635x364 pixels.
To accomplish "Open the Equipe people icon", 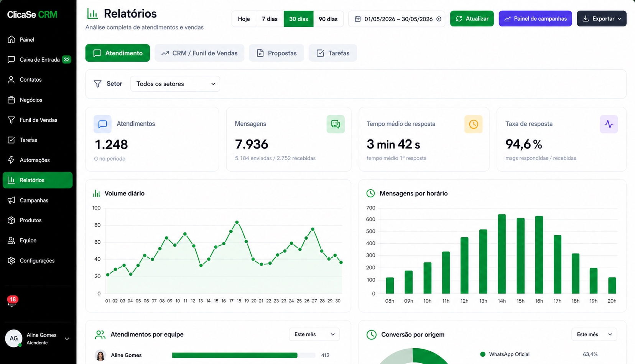I will tap(12, 240).
